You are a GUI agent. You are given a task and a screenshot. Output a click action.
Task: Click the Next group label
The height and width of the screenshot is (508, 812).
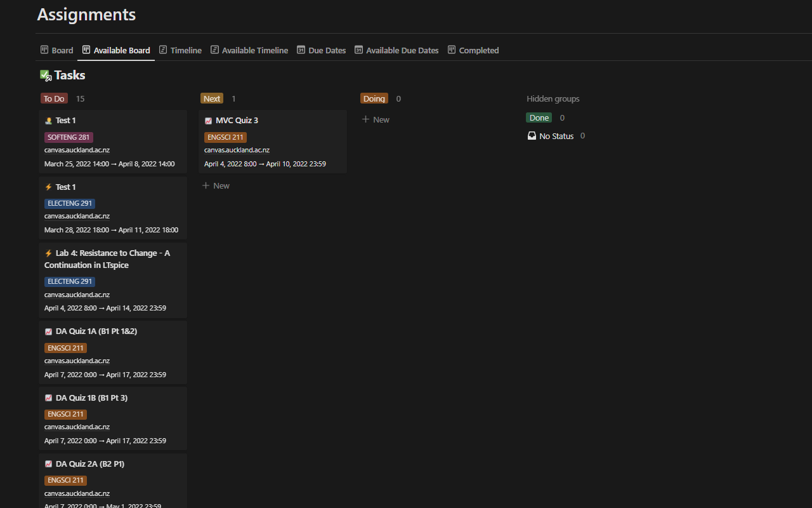(212, 98)
